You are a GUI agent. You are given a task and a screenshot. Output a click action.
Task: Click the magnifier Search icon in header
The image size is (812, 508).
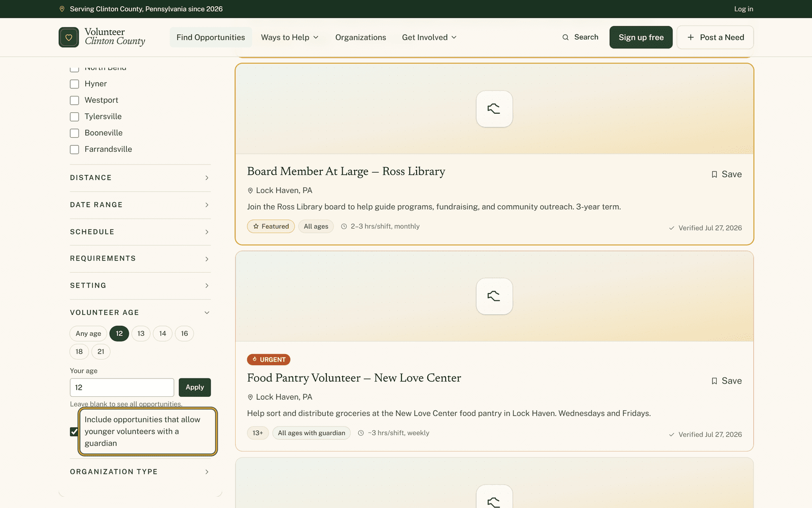click(565, 37)
